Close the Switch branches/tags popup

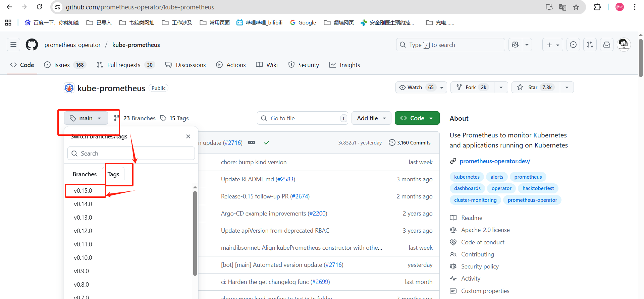click(x=188, y=136)
